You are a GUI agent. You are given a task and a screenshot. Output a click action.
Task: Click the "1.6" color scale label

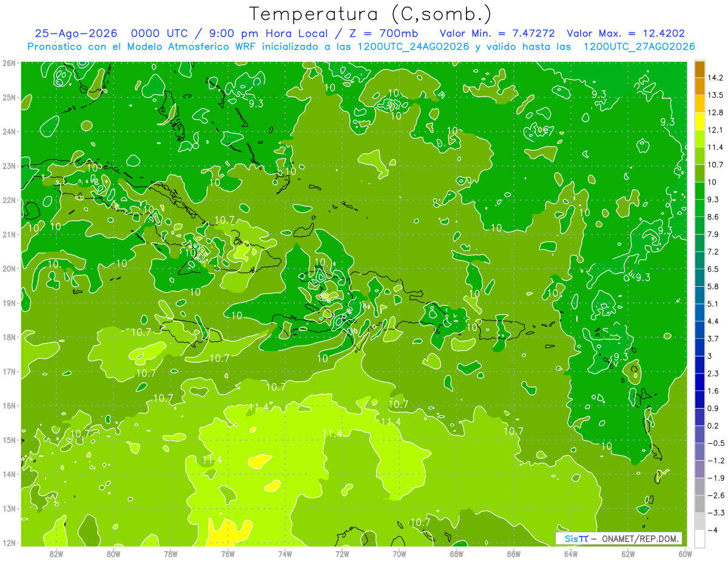713,390
